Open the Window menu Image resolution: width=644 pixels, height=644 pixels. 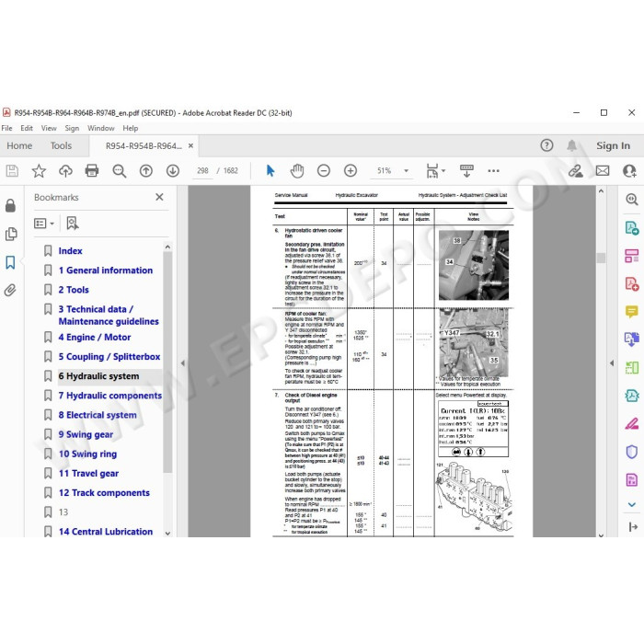click(100, 128)
